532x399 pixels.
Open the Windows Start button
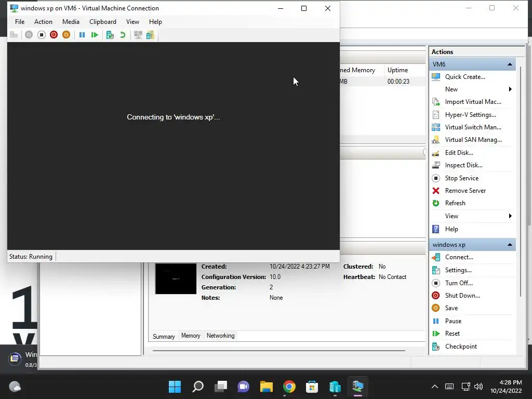pos(175,387)
